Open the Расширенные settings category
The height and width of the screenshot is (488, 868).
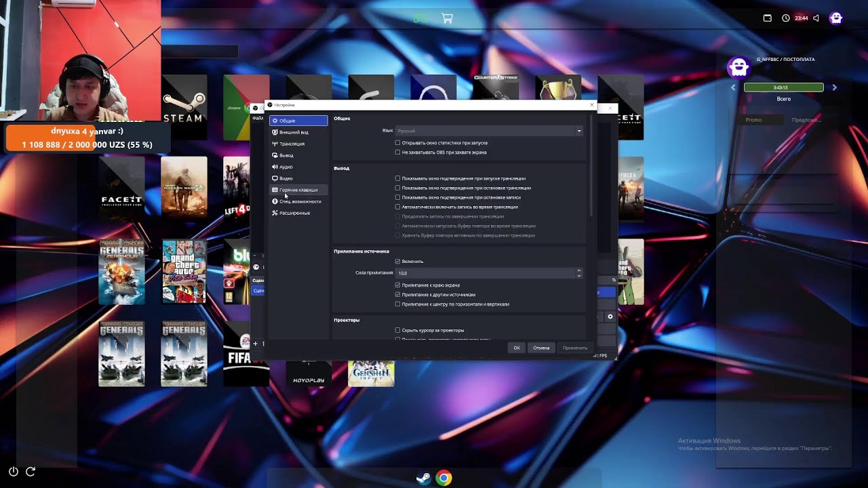click(x=298, y=213)
